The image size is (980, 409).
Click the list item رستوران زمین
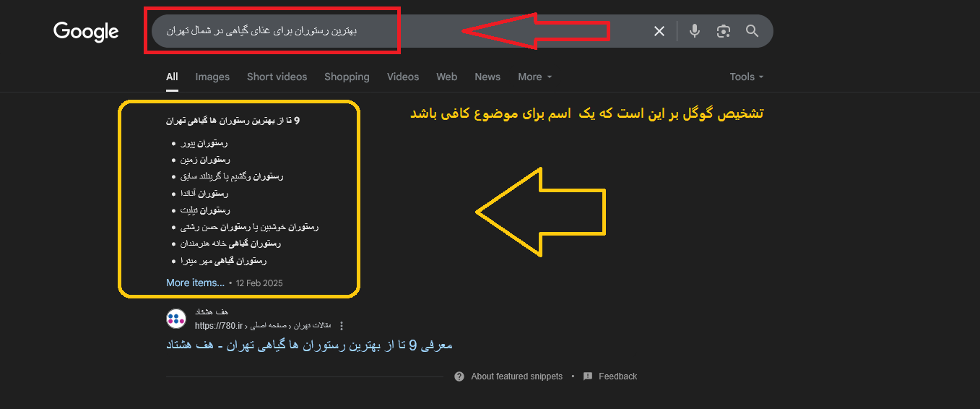tap(204, 160)
